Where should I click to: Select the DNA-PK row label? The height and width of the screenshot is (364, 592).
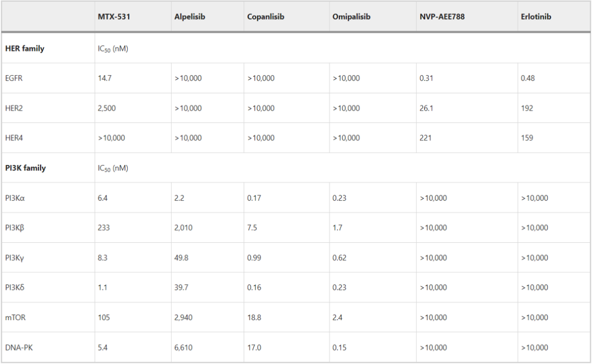coord(19,348)
